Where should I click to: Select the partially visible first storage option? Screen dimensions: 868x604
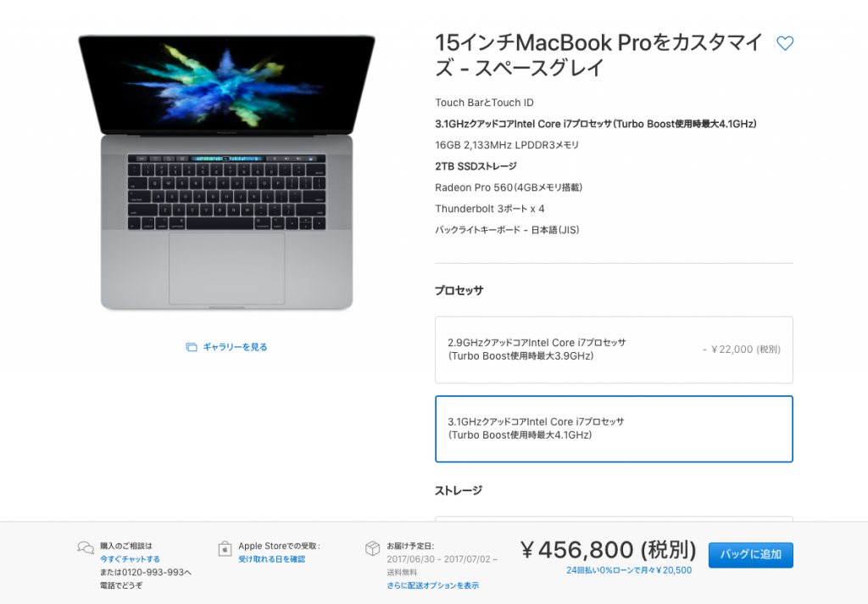point(614,518)
